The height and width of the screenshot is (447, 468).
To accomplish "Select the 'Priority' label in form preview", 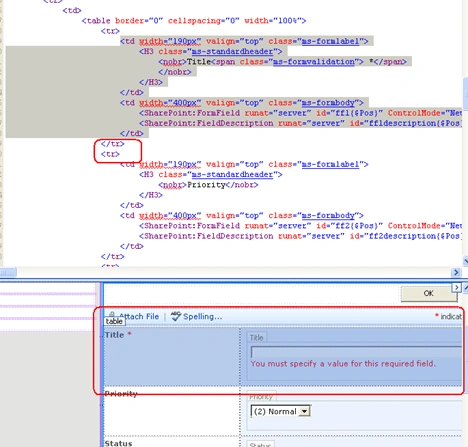I will tap(121, 394).
